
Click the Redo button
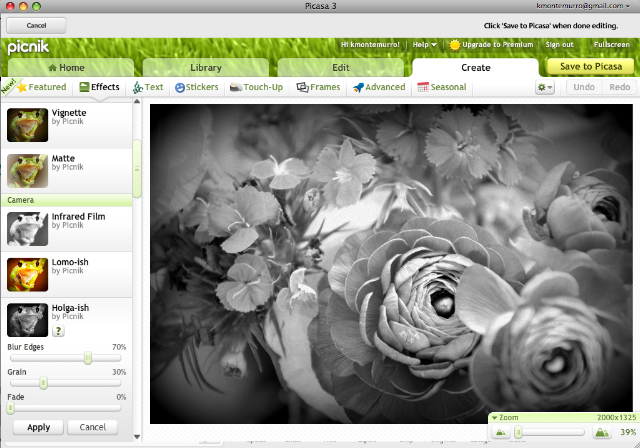[619, 87]
